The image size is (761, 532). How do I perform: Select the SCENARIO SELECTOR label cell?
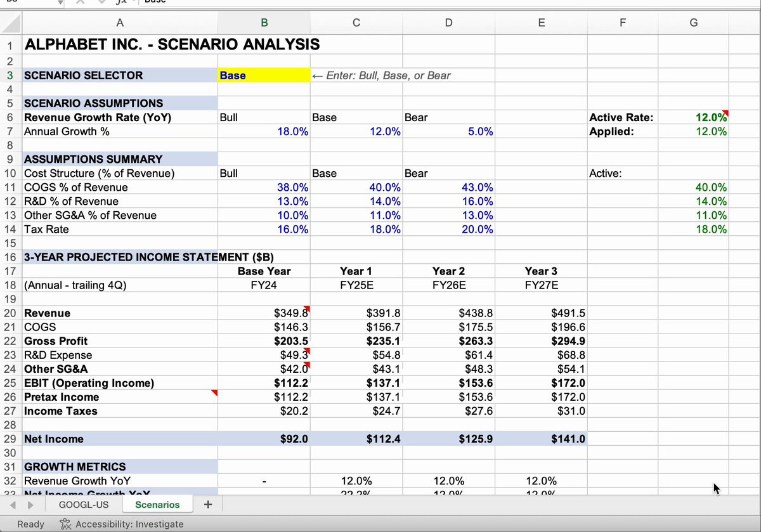click(x=120, y=75)
